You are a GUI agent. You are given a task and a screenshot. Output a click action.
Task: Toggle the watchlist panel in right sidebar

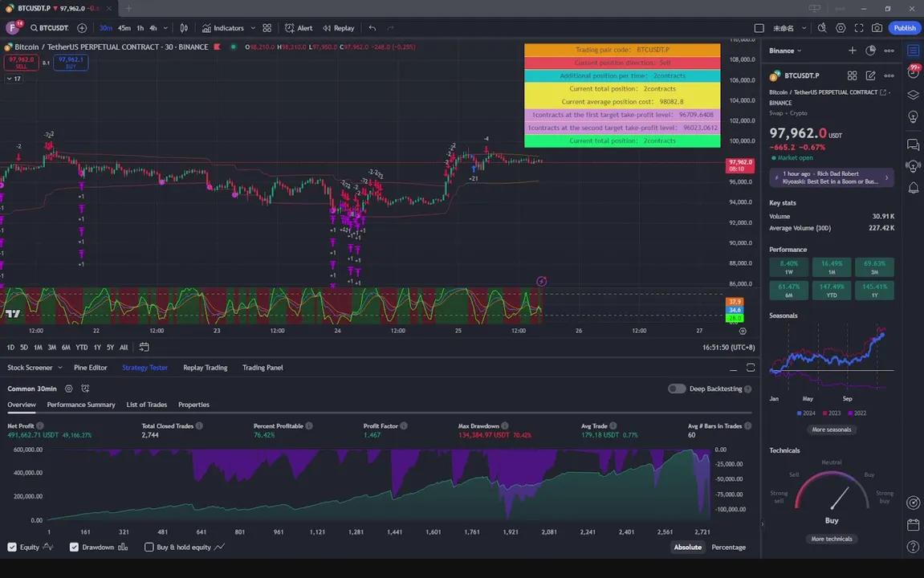914,51
